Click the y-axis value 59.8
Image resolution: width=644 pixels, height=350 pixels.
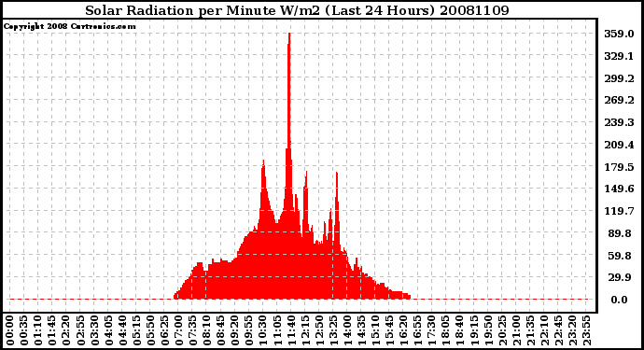[620, 256]
